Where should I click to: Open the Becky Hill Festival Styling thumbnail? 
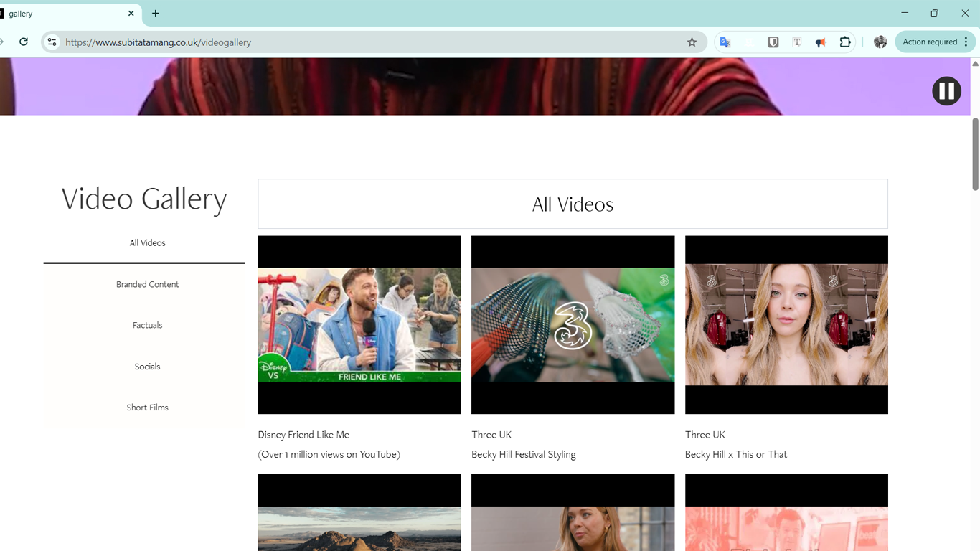click(573, 325)
